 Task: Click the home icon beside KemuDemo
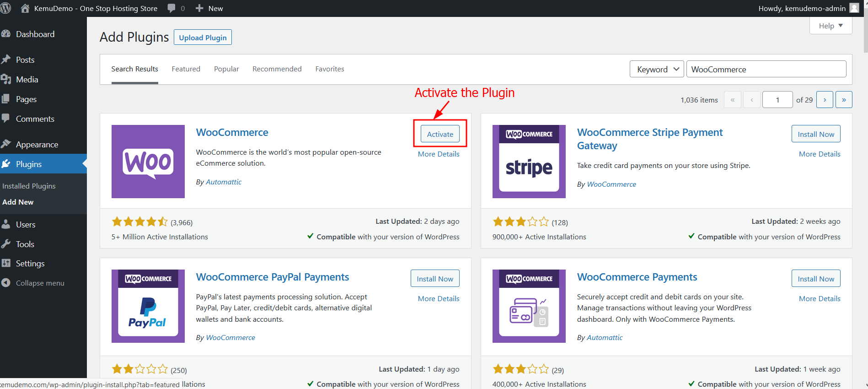pos(25,8)
